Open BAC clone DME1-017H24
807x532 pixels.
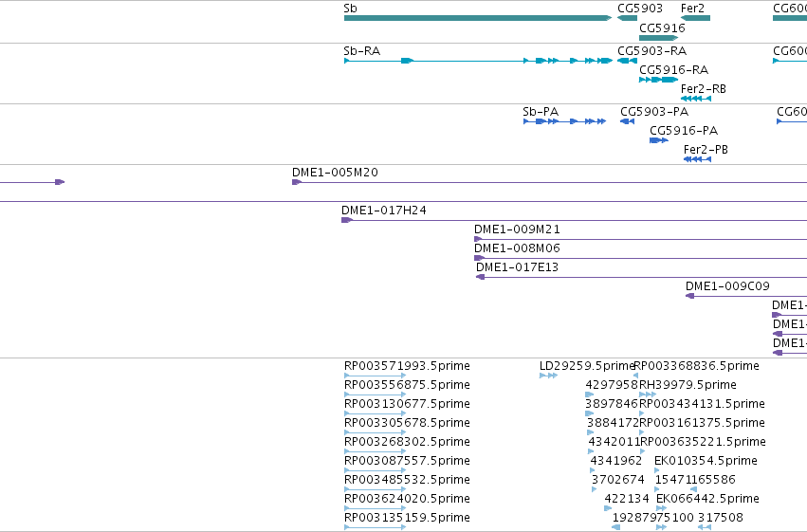pyautogui.click(x=384, y=211)
